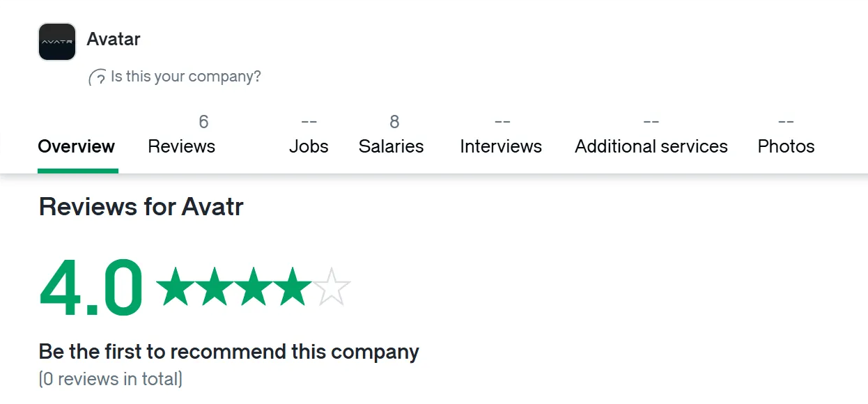Image resolution: width=868 pixels, height=404 pixels.
Task: Click the Avatar company name
Action: (x=114, y=39)
